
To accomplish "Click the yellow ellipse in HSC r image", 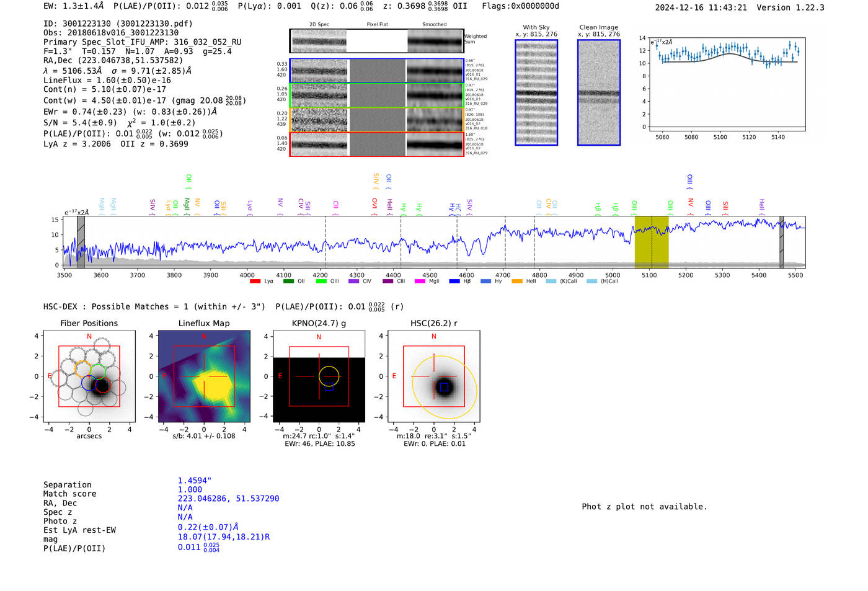I will [x=445, y=387].
